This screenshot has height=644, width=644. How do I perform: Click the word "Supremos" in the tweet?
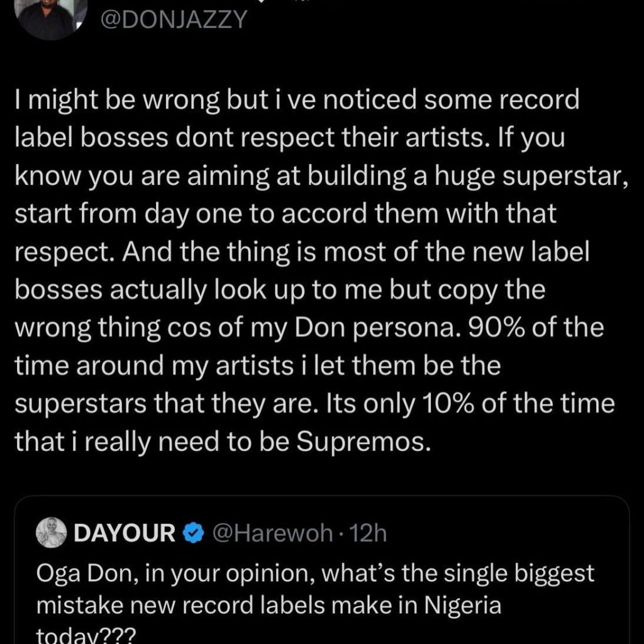click(x=364, y=442)
